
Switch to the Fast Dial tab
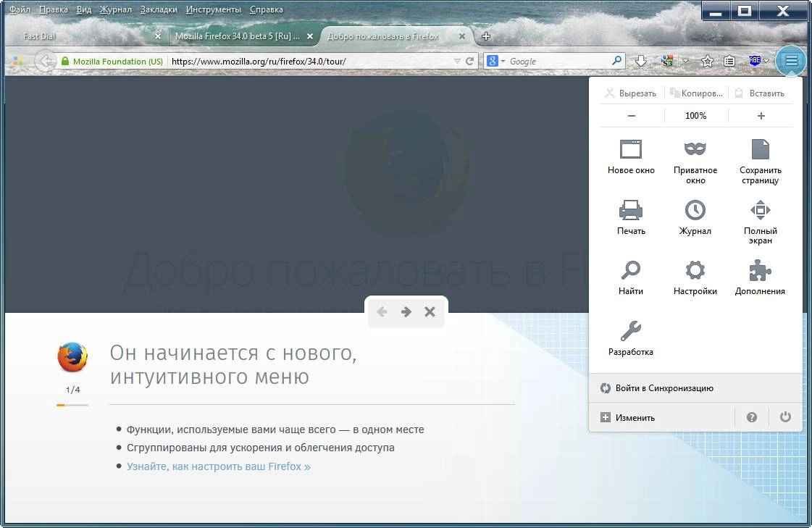click(x=88, y=36)
